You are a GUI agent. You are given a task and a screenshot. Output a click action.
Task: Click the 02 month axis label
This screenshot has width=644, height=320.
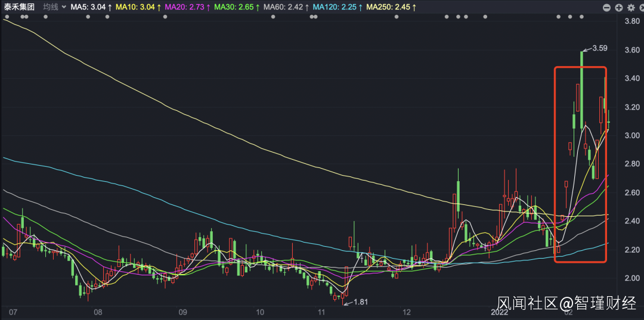pos(568,313)
